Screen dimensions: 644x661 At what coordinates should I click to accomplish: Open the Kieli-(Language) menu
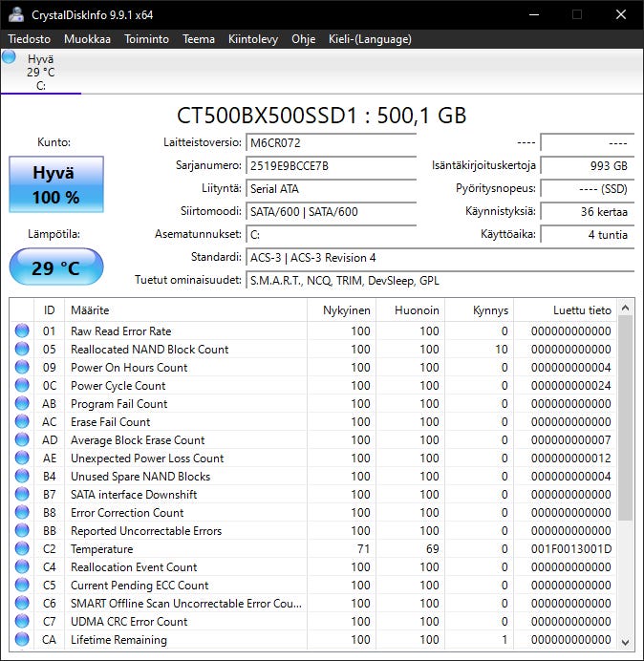[370, 39]
